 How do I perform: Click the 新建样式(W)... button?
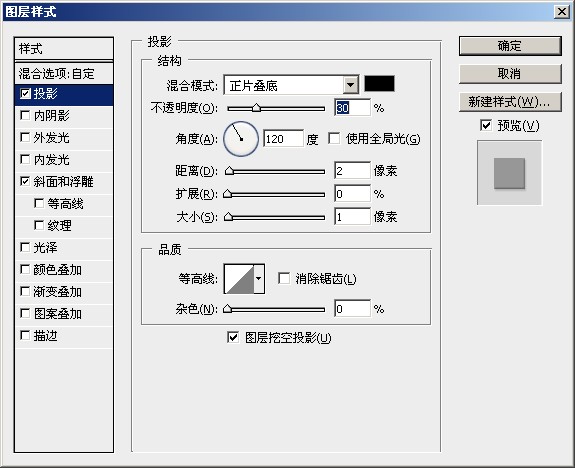510,102
